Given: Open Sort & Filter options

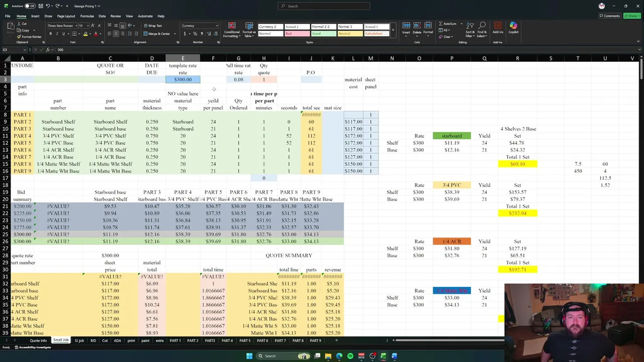Looking at the screenshot, I should [469, 30].
